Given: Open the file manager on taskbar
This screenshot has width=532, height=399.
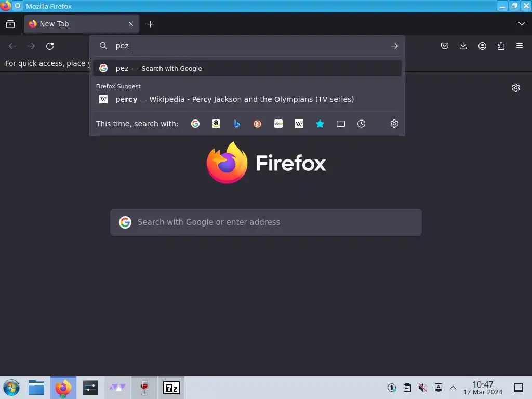Looking at the screenshot, I should click(x=36, y=388).
